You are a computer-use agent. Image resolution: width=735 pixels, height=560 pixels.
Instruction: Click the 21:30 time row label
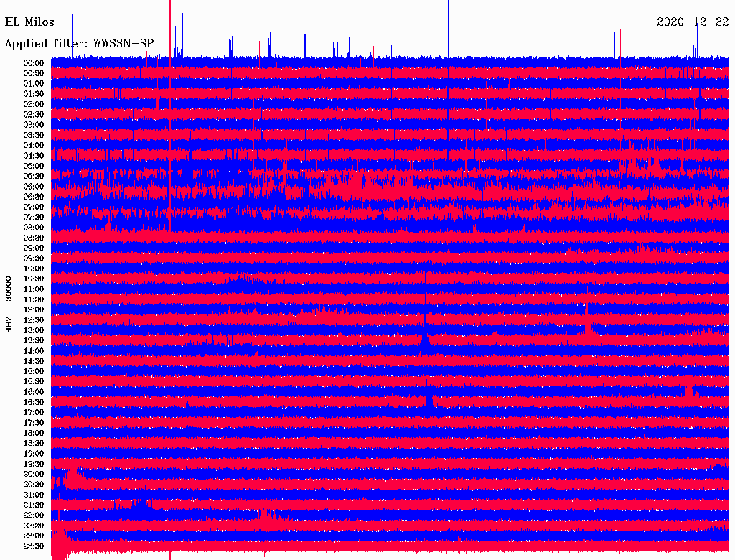(34, 505)
